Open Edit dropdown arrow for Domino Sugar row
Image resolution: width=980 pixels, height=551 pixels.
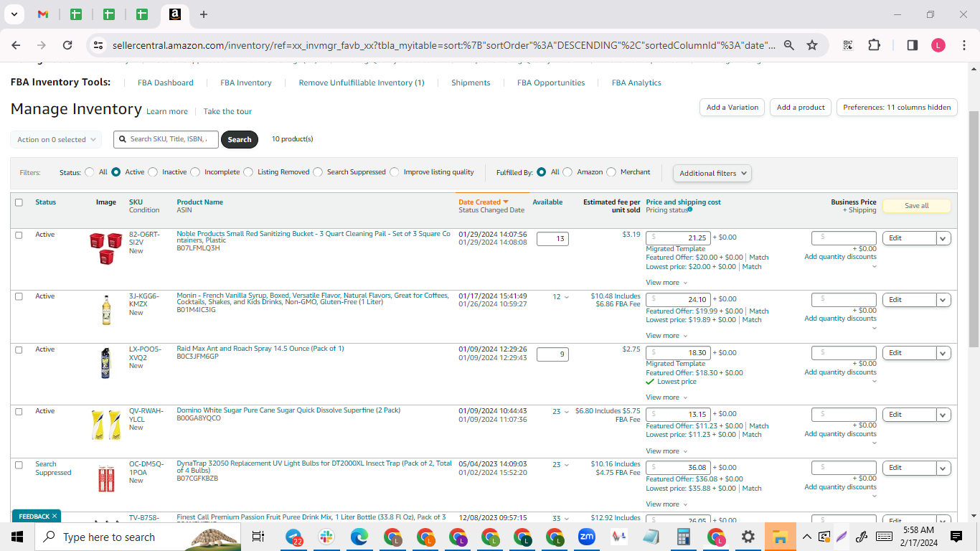tap(943, 415)
